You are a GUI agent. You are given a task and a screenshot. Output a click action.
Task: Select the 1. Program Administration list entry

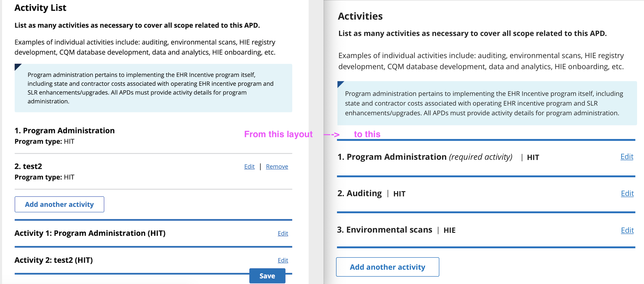coord(65,130)
